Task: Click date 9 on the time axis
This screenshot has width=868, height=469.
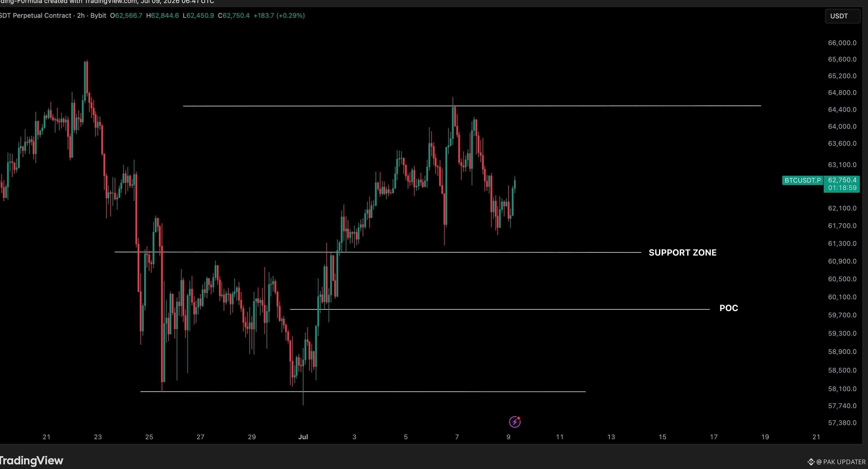Action: click(509, 437)
